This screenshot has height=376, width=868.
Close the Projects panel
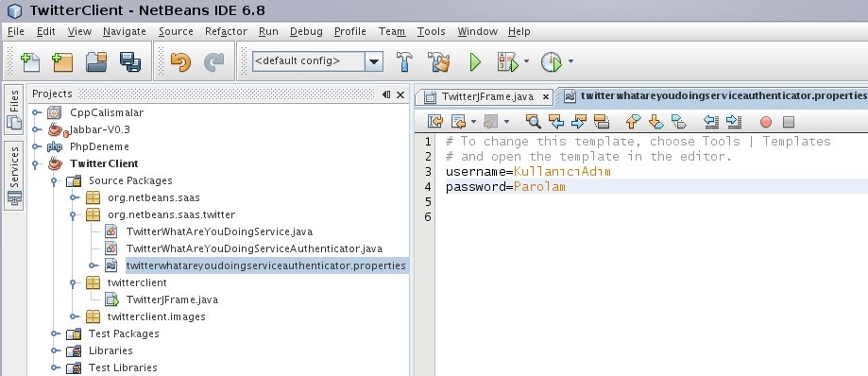pyautogui.click(x=400, y=94)
